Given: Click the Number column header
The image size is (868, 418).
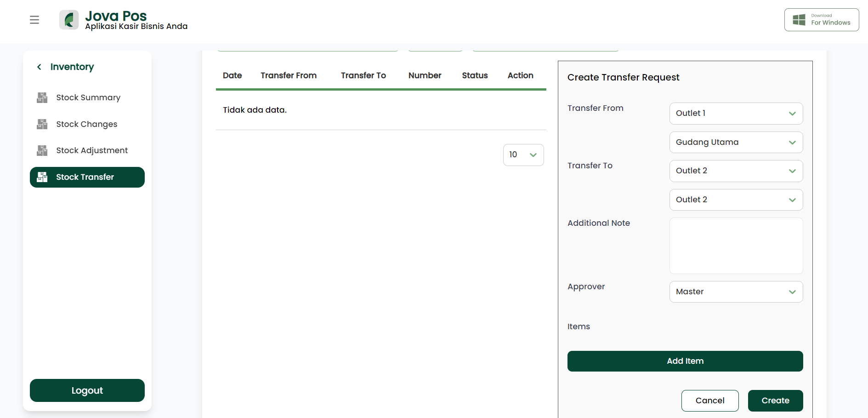Looking at the screenshot, I should 425,75.
